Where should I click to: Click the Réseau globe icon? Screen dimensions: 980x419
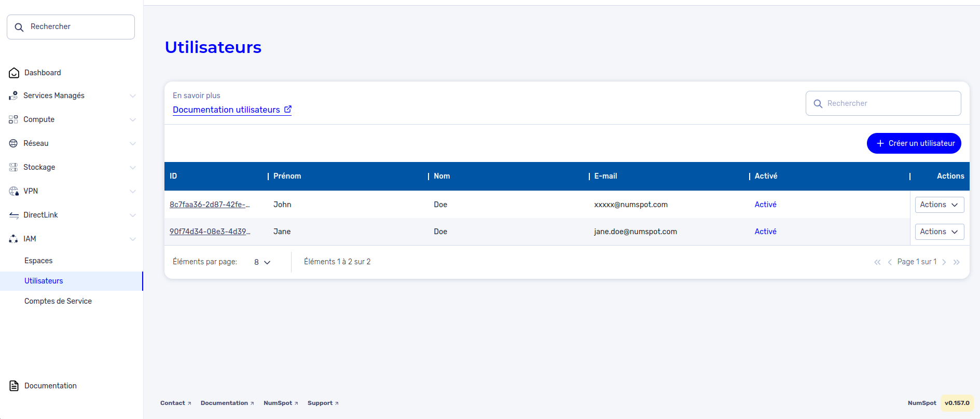click(13, 143)
